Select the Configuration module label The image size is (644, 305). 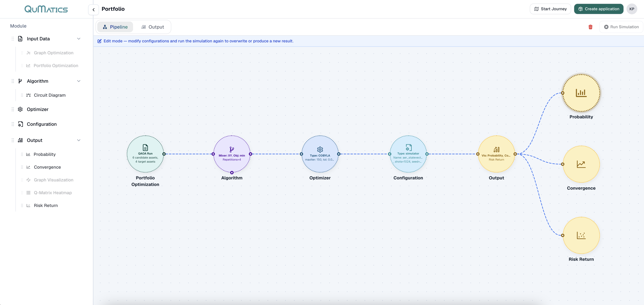pos(42,124)
